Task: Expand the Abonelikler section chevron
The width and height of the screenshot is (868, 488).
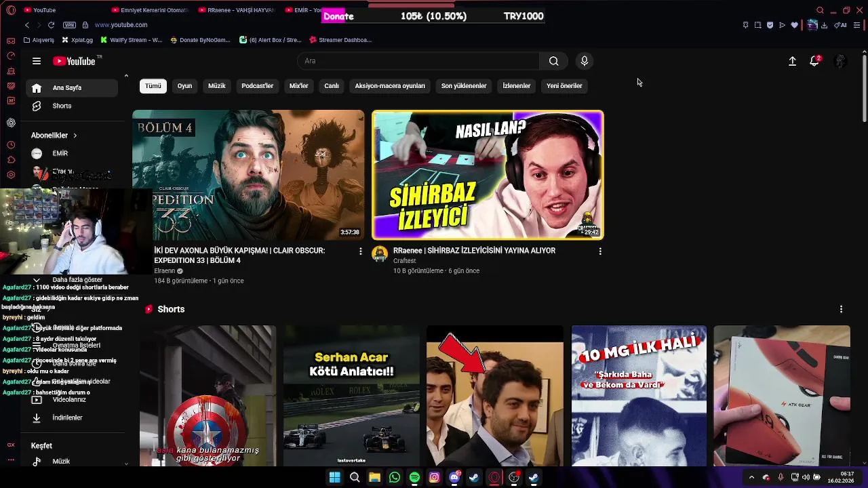Action: (x=75, y=136)
